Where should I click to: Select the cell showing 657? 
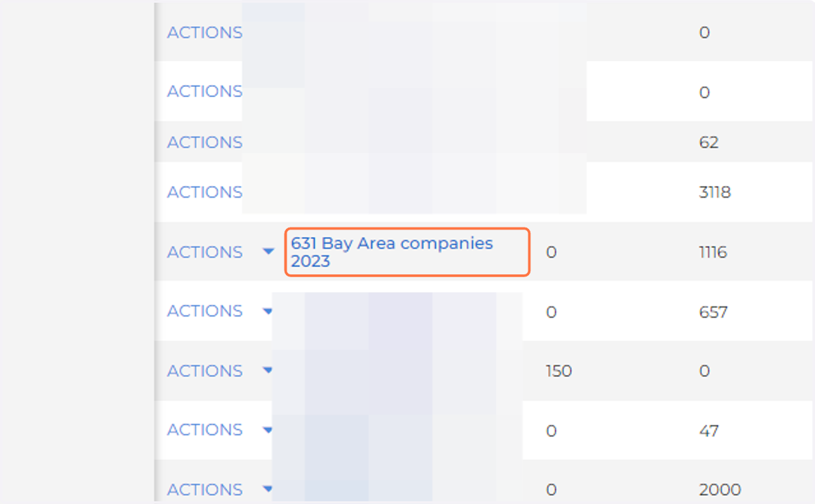pyautogui.click(x=713, y=312)
